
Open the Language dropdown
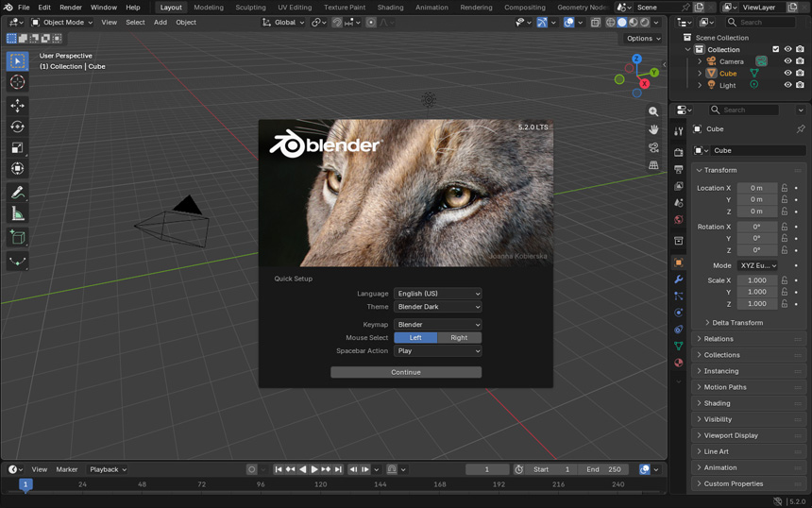point(437,294)
